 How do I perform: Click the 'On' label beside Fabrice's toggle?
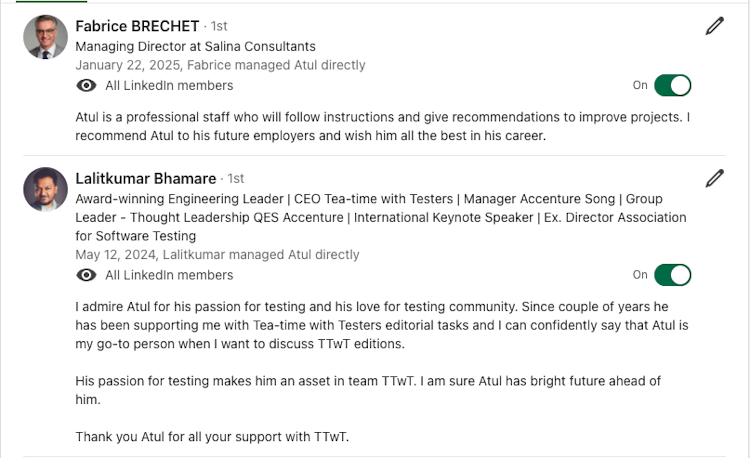click(640, 86)
